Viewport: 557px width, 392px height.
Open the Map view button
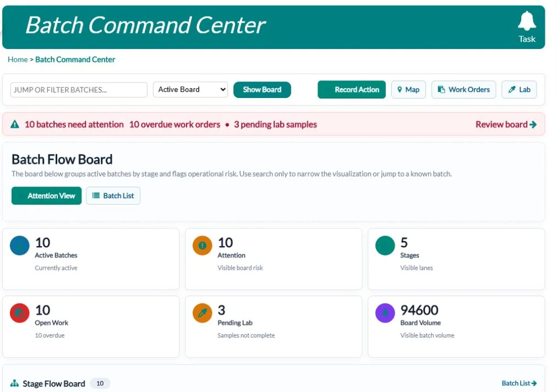(x=408, y=90)
